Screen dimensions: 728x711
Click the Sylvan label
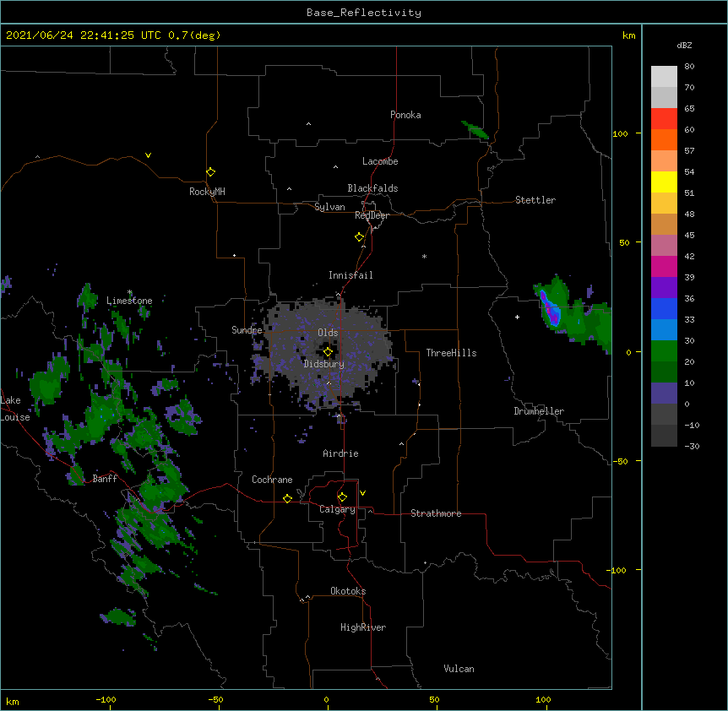coord(329,207)
